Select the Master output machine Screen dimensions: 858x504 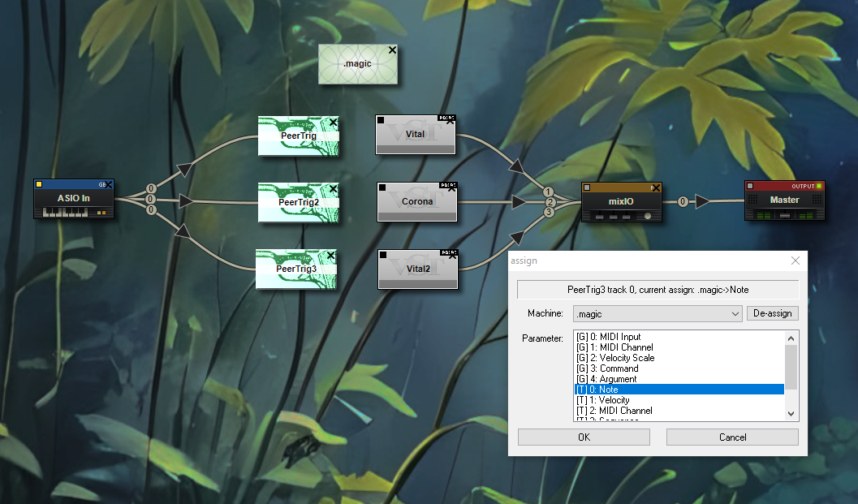pos(785,200)
